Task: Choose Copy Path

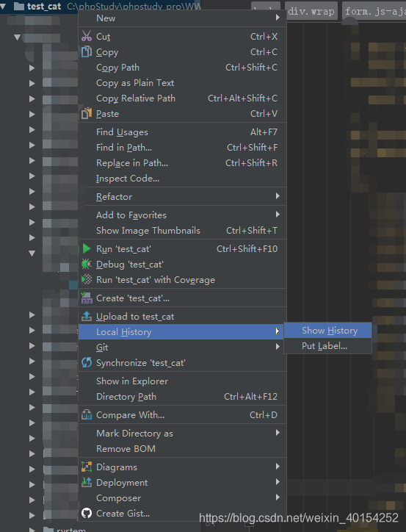Action: [182, 67]
